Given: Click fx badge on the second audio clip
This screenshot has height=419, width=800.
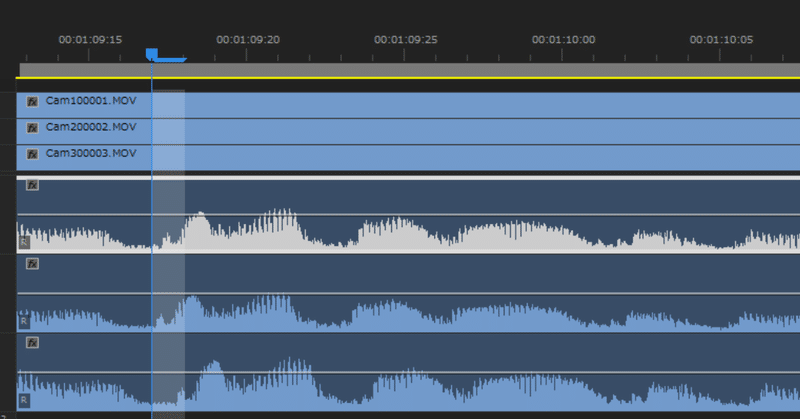Looking at the screenshot, I should [x=32, y=264].
